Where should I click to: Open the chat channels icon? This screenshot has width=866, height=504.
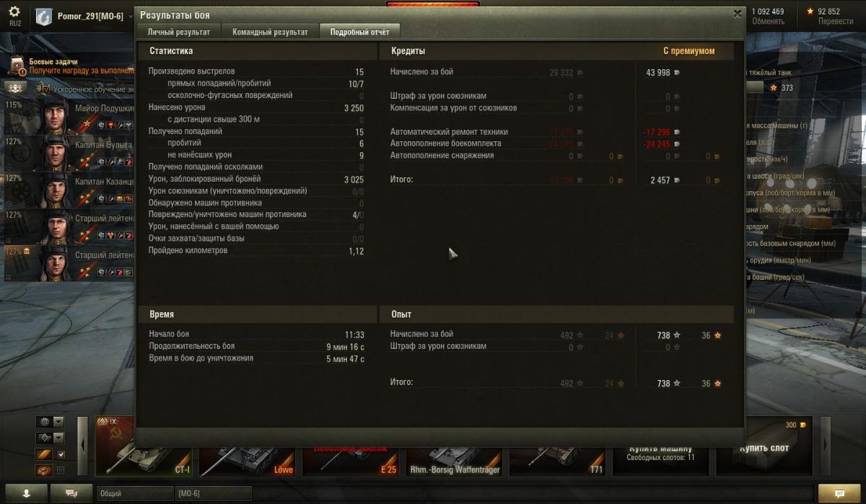72,492
